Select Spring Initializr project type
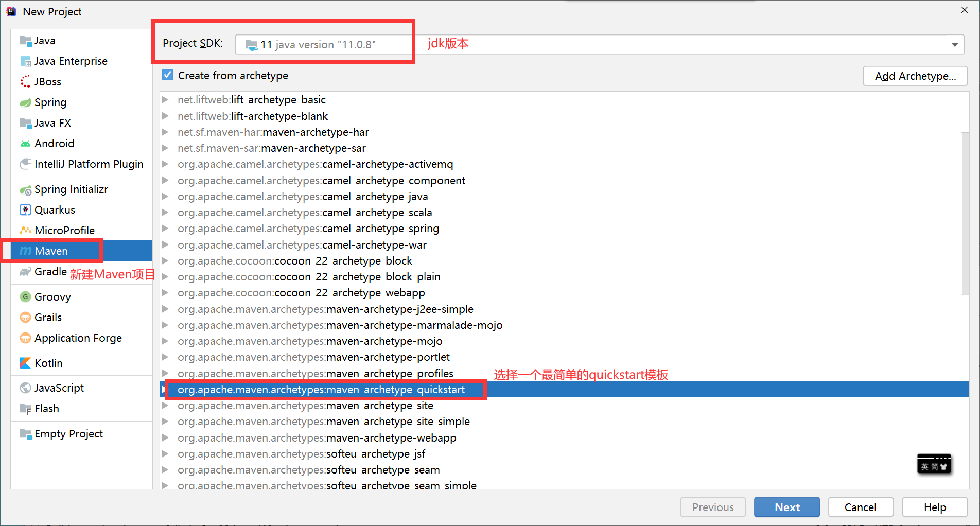This screenshot has width=980, height=526. (81, 189)
